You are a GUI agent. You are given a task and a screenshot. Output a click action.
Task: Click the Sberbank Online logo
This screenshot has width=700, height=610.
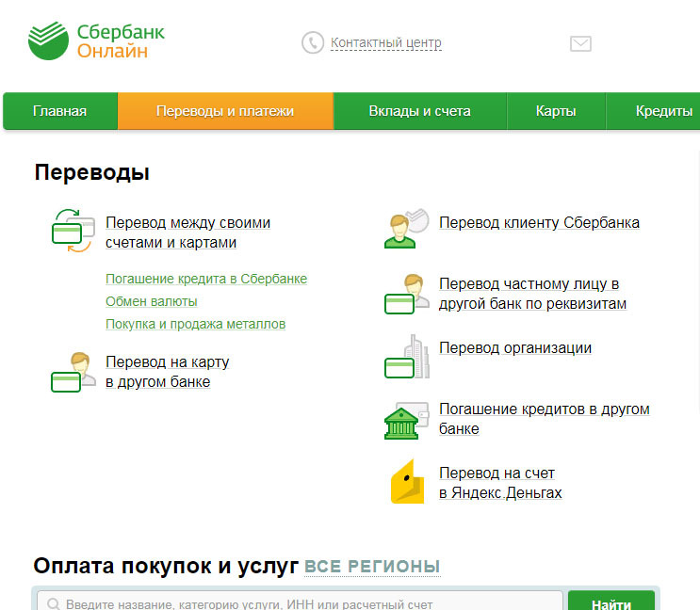tap(96, 41)
